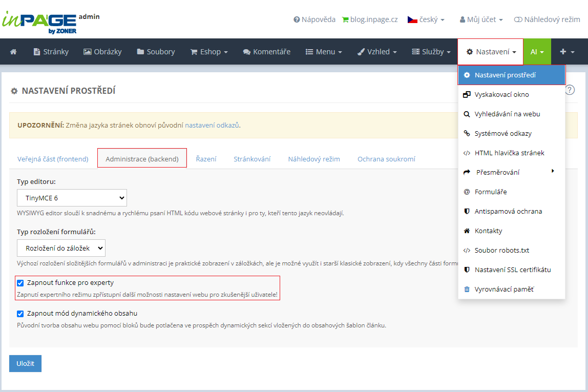Click the home icon in navigation bar

[13, 52]
